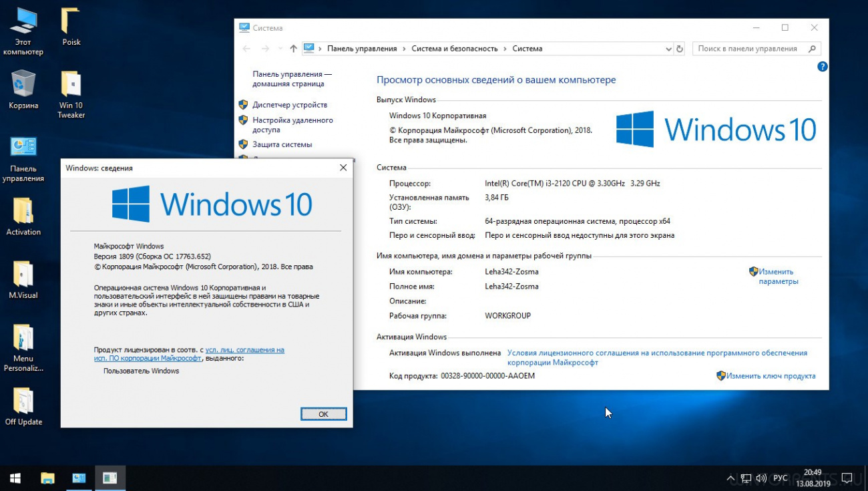Open the Этот компьютер desktop icon
This screenshot has width=868, height=491.
(23, 31)
